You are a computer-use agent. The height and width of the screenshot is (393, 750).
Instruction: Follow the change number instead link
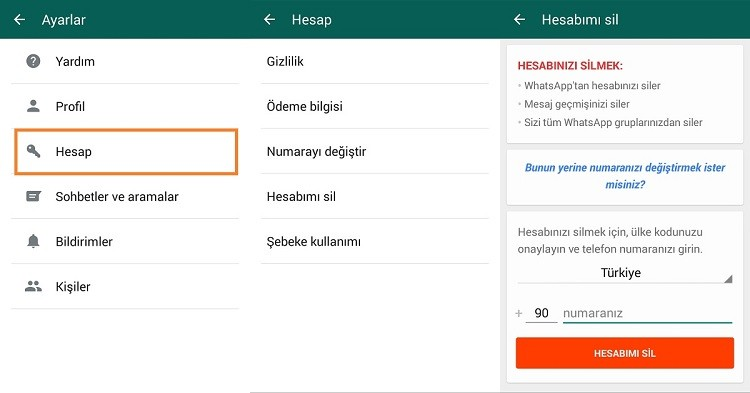click(x=625, y=176)
